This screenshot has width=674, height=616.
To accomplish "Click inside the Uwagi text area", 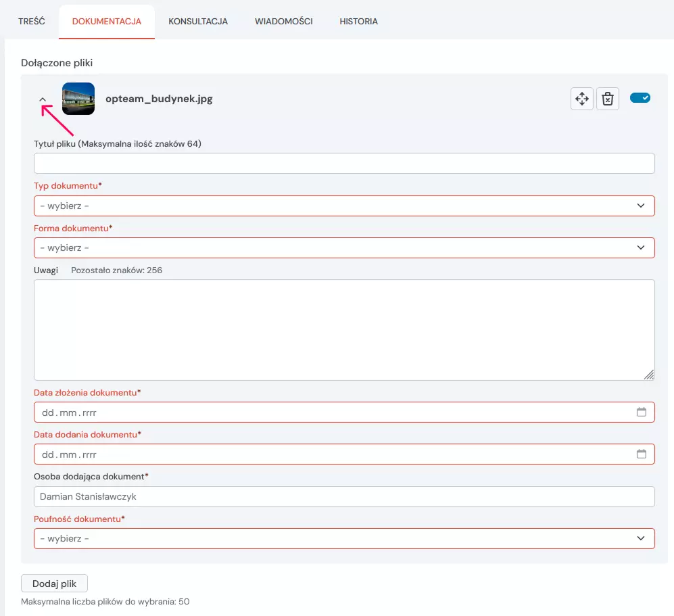I will click(x=343, y=329).
